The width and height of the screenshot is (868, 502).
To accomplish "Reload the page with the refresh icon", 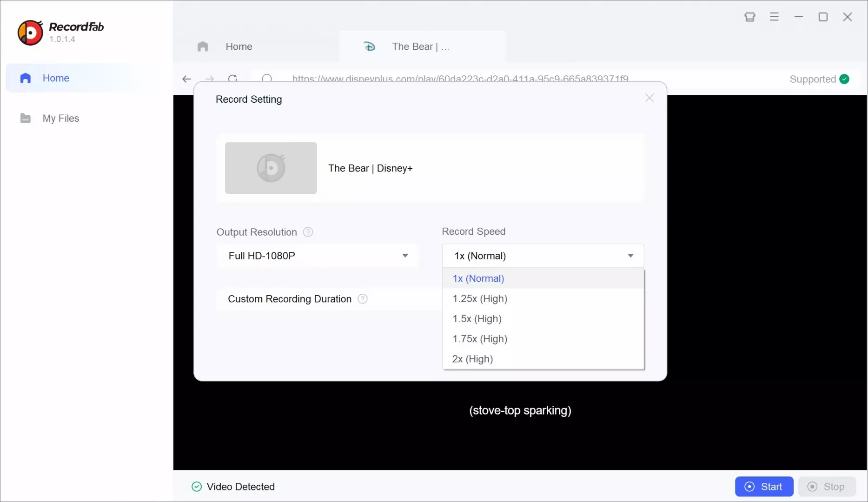I will (x=233, y=78).
